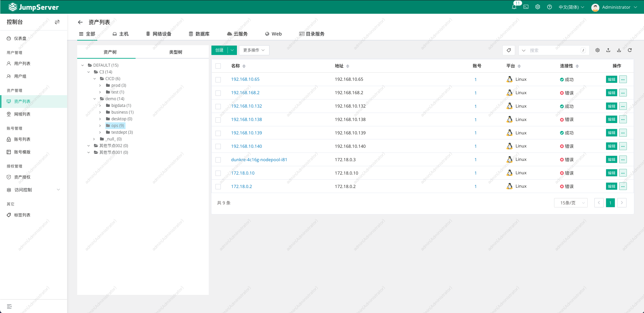Click the refresh icon above the table
This screenshot has height=313, width=644.
click(x=630, y=50)
